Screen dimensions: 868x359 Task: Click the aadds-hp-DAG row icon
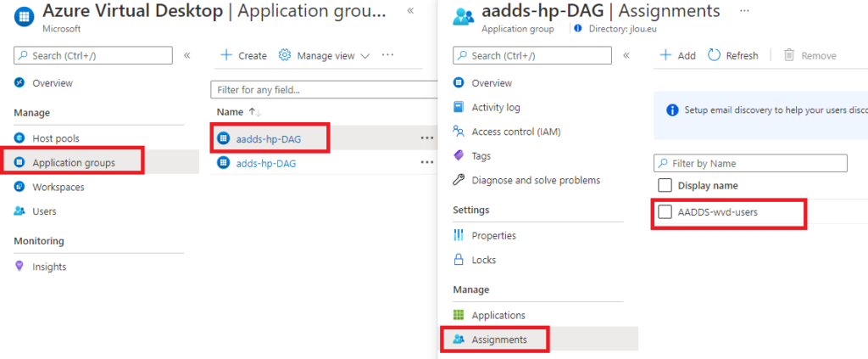coord(223,138)
